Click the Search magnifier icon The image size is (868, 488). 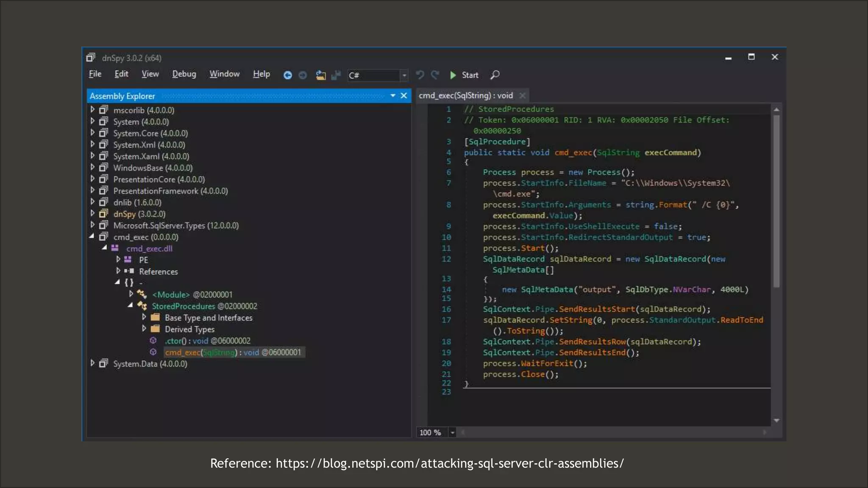point(495,75)
